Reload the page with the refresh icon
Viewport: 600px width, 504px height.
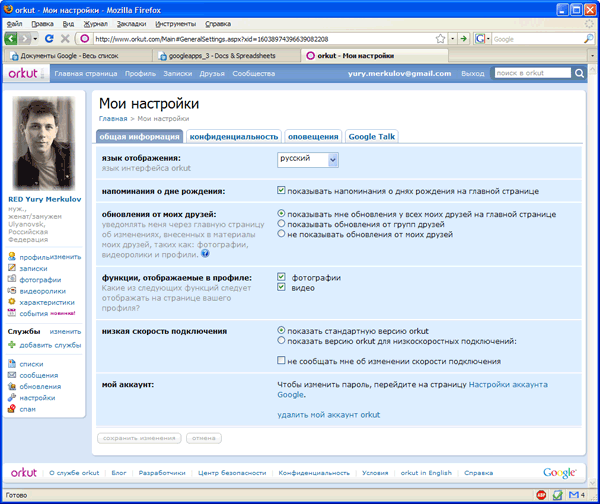click(x=49, y=39)
